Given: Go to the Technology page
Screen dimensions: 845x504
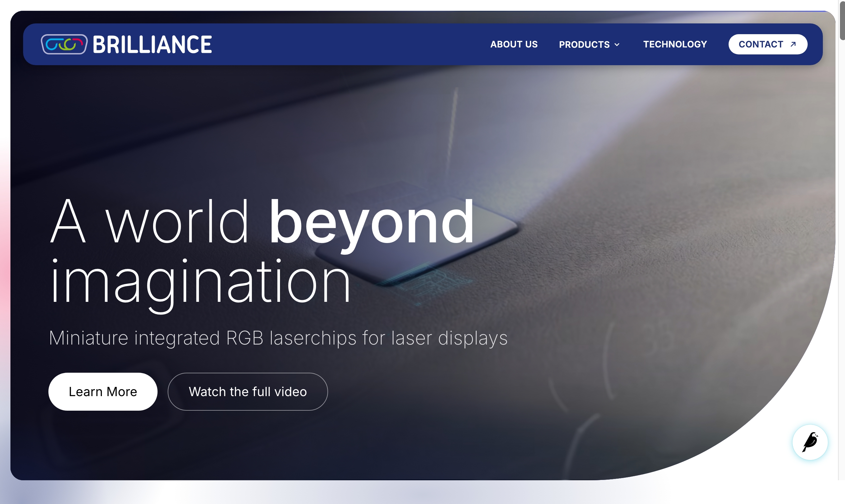Looking at the screenshot, I should tap(675, 44).
